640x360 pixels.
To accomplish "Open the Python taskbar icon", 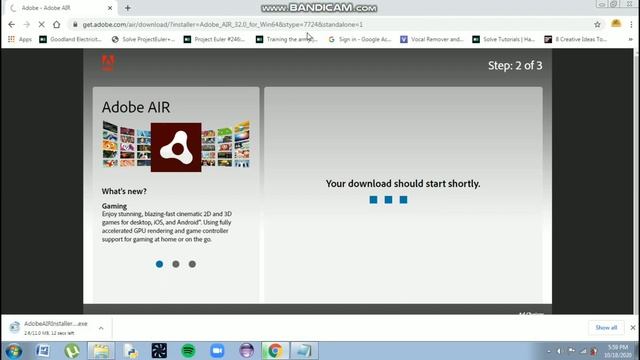I will pyautogui.click(x=130, y=351).
